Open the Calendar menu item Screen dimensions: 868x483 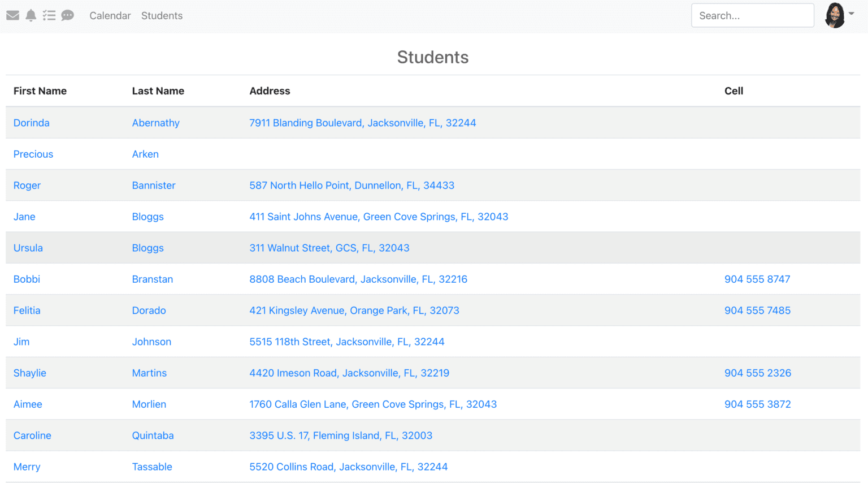point(110,16)
